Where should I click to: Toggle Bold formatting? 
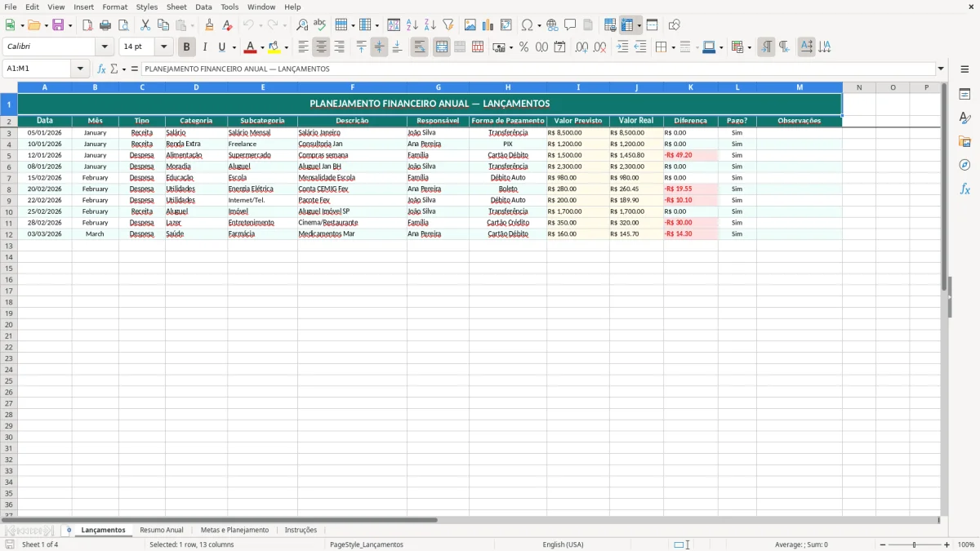point(187,47)
